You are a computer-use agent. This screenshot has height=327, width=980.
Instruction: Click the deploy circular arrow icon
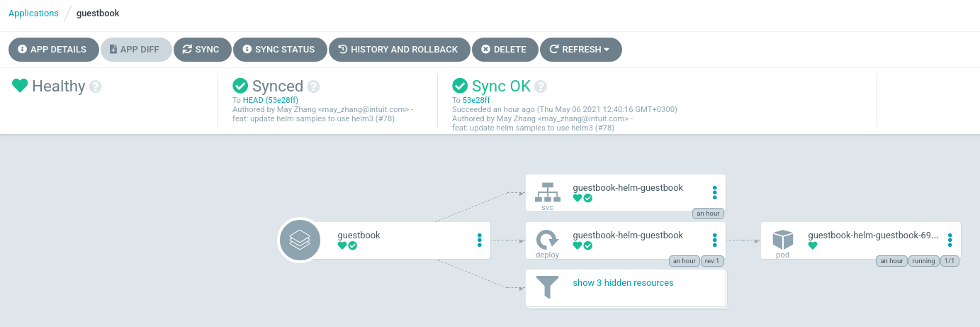click(546, 239)
